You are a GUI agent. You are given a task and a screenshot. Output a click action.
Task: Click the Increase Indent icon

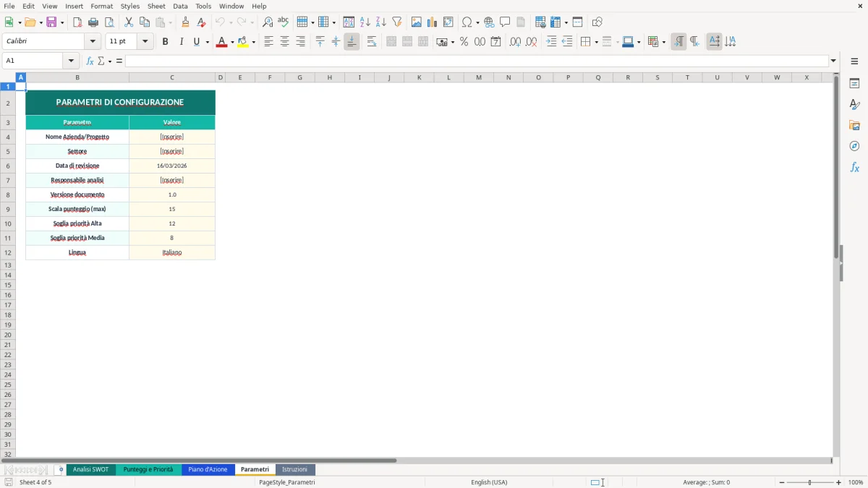[551, 42]
